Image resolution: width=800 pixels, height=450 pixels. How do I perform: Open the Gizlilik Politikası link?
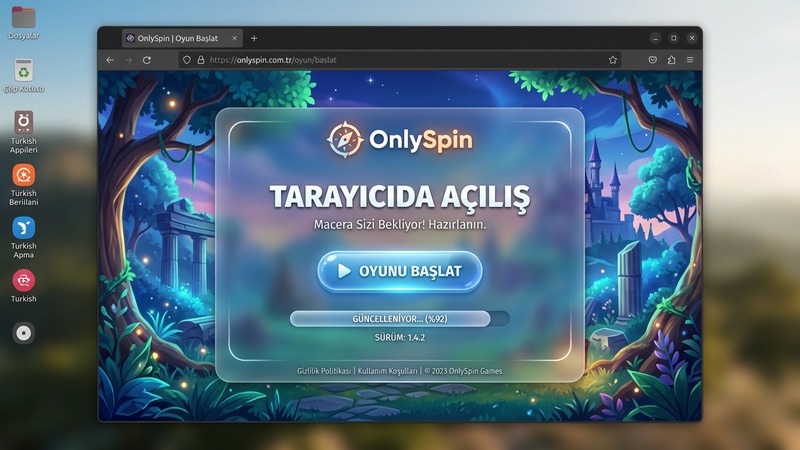(x=324, y=371)
